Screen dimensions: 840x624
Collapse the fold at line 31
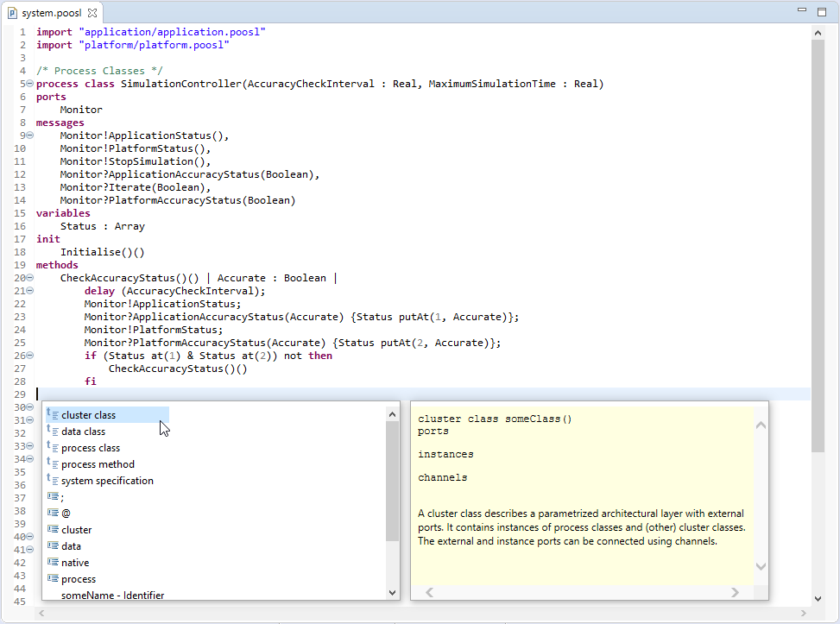[x=30, y=420]
